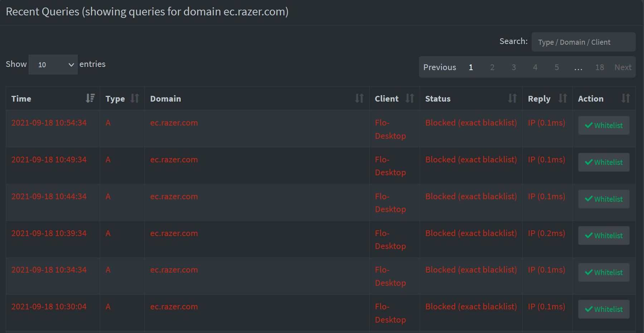644x333 pixels.
Task: Whitelist the 10:34:34 query
Action: (x=604, y=273)
